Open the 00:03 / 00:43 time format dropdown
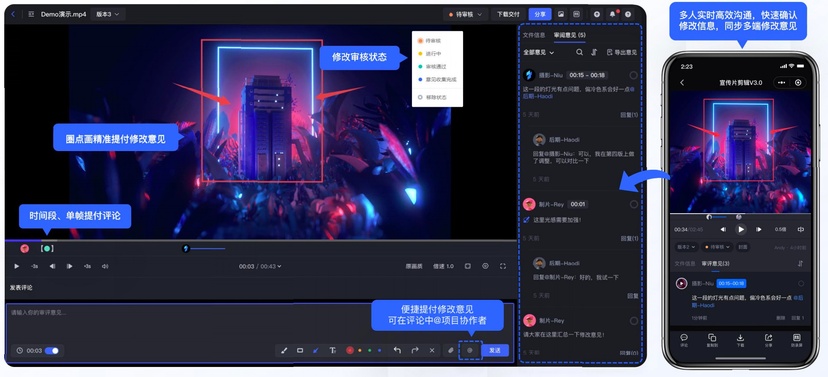The image size is (828, 377). pyautogui.click(x=260, y=267)
